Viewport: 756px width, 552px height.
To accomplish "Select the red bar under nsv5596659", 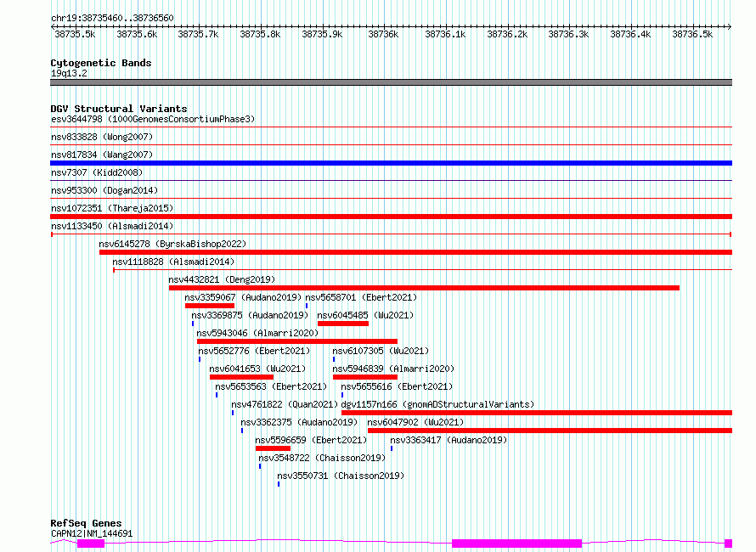I will pyautogui.click(x=273, y=448).
